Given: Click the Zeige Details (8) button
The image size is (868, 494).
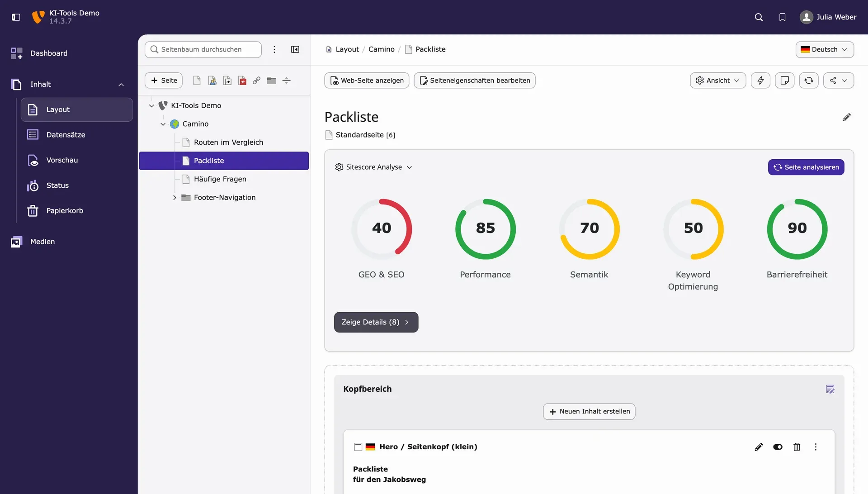Looking at the screenshot, I should pyautogui.click(x=376, y=322).
